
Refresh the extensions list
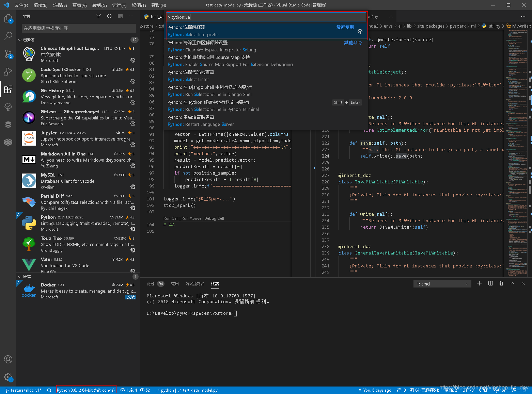coord(109,16)
